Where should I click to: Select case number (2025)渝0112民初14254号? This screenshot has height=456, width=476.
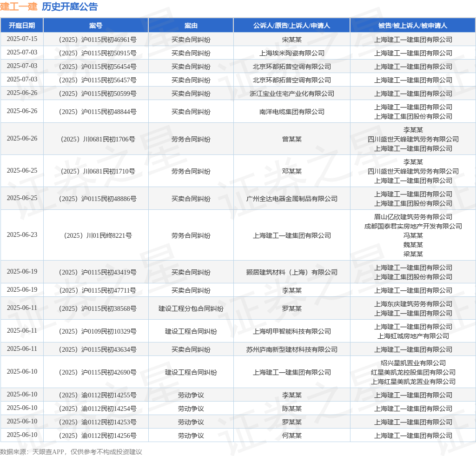98,409
